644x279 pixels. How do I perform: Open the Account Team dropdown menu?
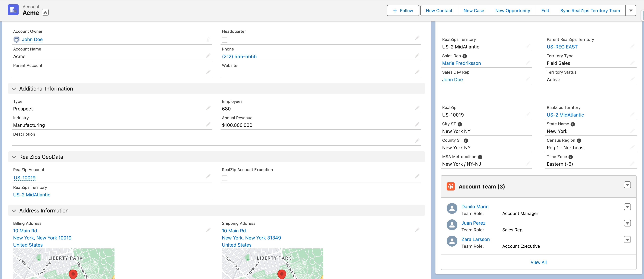coord(627,185)
